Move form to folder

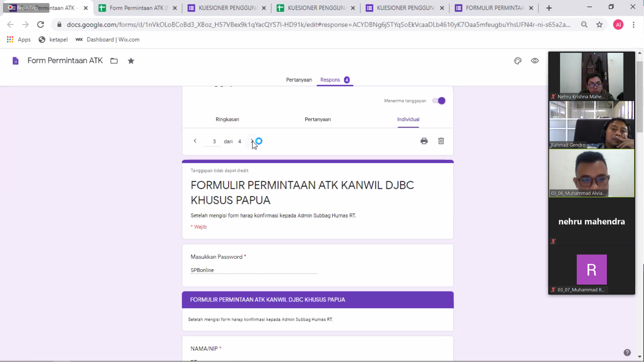point(114,61)
